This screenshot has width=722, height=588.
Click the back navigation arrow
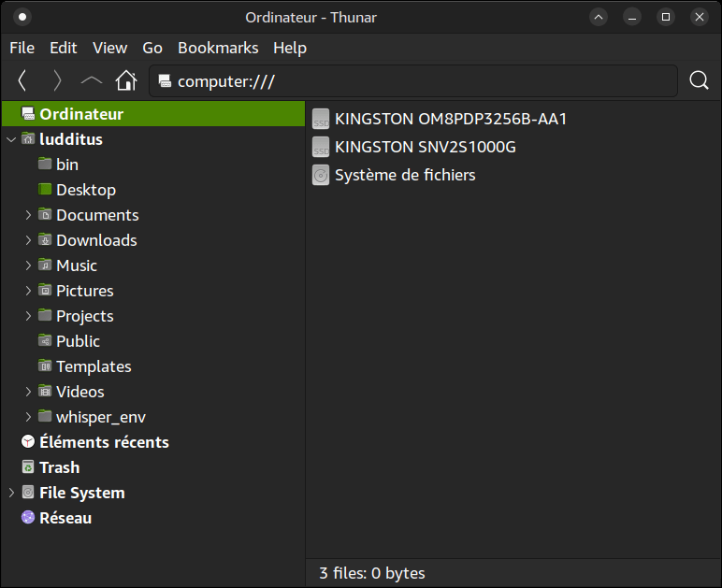click(x=22, y=81)
